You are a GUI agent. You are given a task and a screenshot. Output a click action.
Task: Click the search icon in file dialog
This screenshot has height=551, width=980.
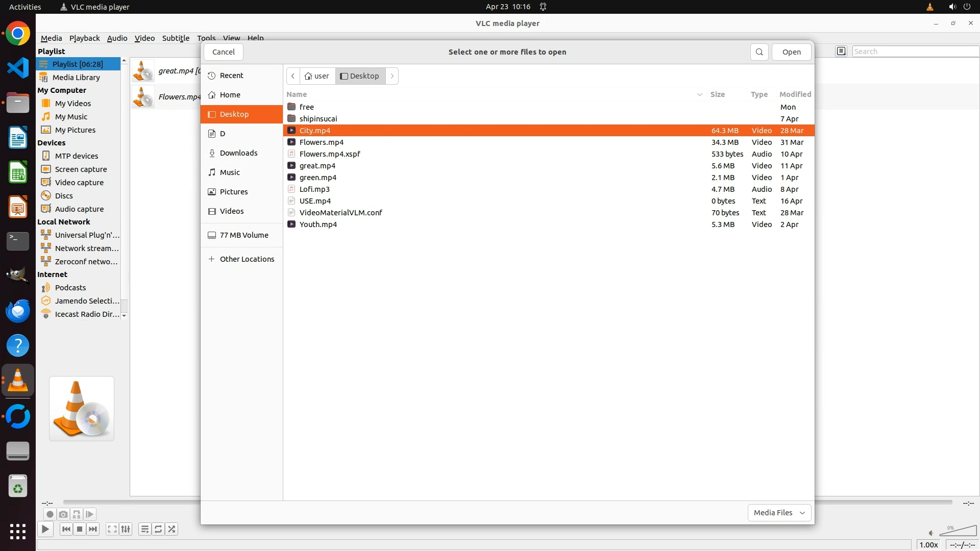pyautogui.click(x=759, y=52)
